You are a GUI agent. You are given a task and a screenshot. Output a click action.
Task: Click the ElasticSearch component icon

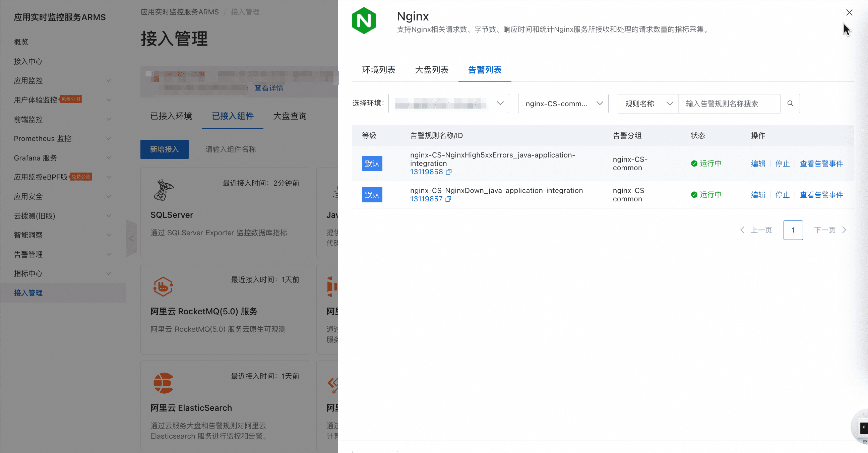click(x=163, y=383)
